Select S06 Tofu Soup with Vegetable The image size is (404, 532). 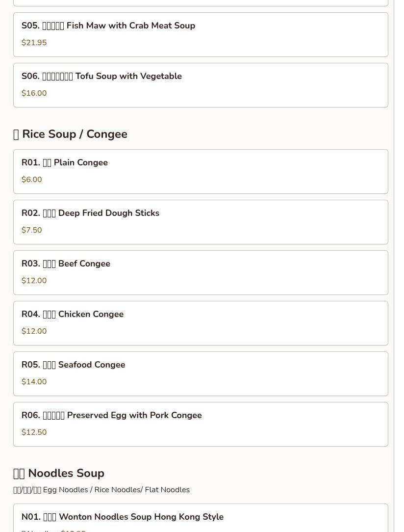point(101,76)
